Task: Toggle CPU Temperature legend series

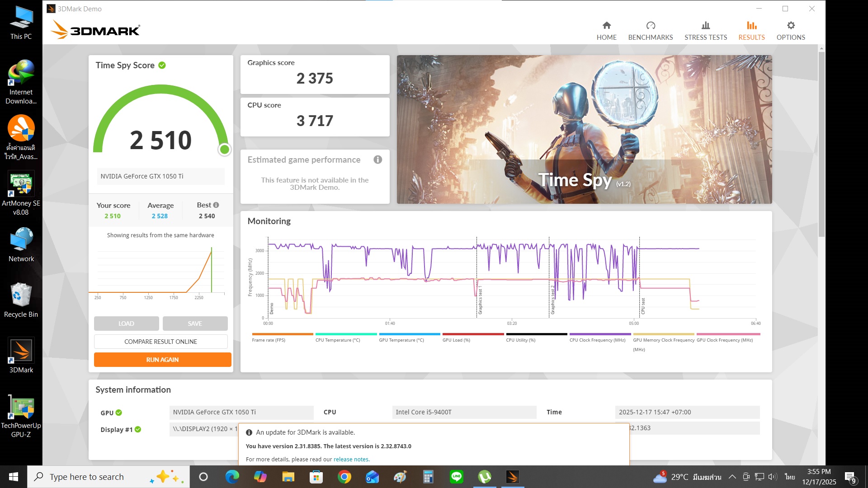Action: 337,340
